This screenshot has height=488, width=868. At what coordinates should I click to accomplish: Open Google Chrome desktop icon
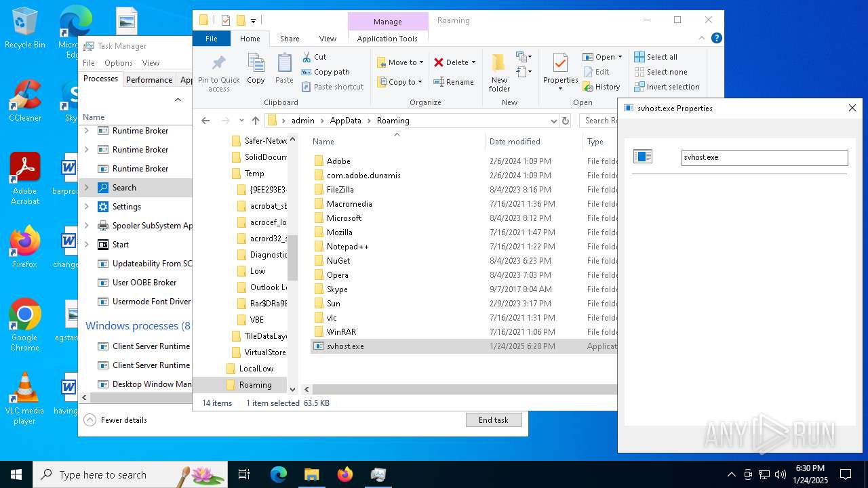pyautogui.click(x=25, y=325)
